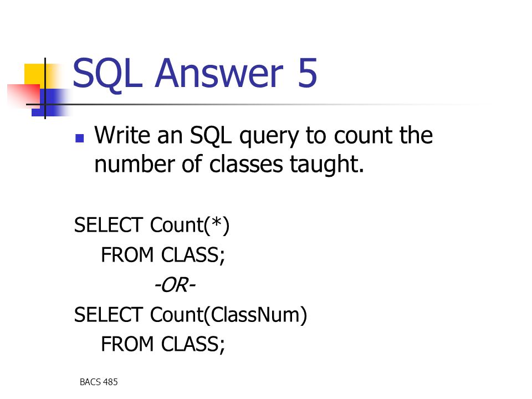The image size is (532, 399).
Task: Click the number '5' in the title
Action: click(x=308, y=73)
